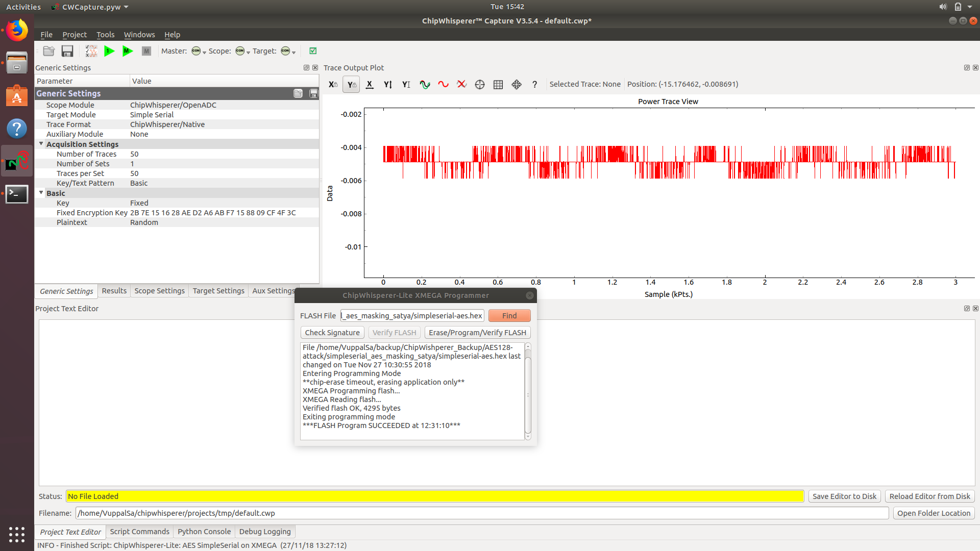This screenshot has height=551, width=980.
Task: Click Save Editor to Disk button
Action: (x=844, y=496)
